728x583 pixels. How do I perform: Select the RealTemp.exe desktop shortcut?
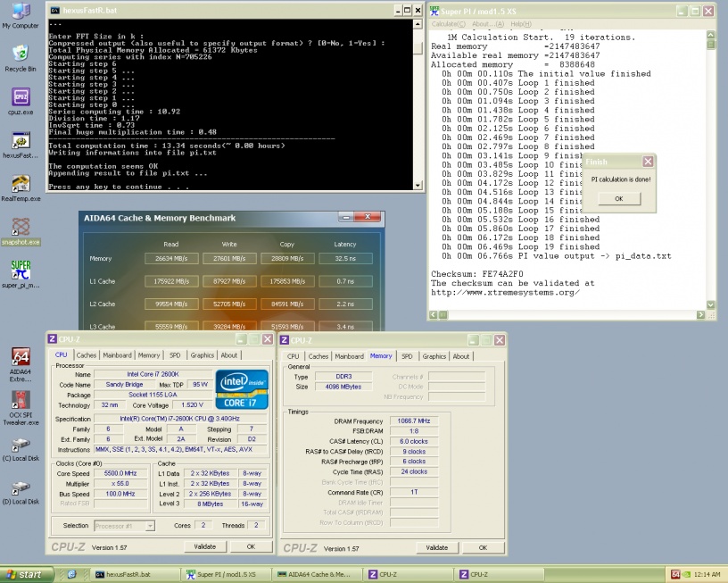21,185
